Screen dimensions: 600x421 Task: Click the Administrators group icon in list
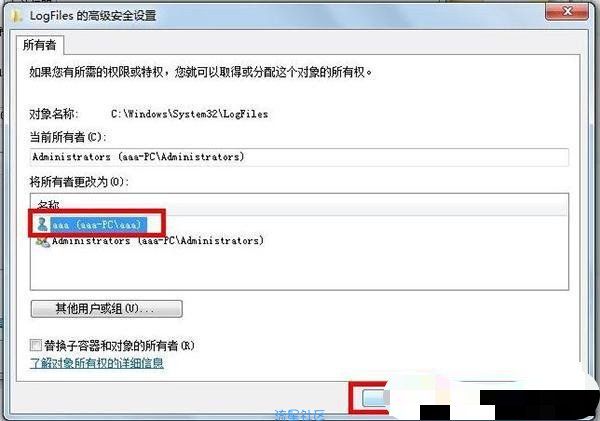43,241
